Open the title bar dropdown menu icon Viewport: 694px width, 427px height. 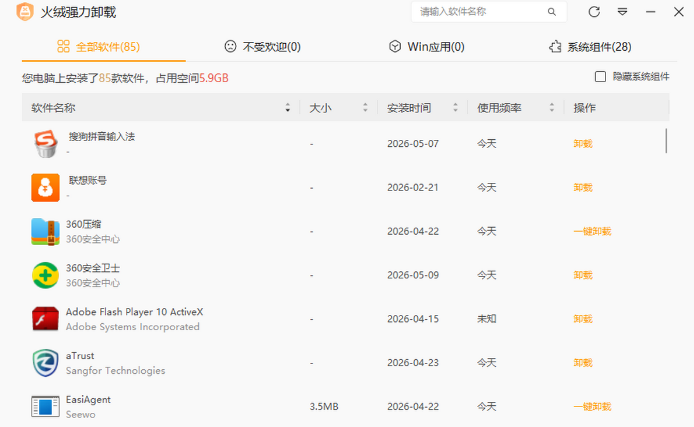pyautogui.click(x=622, y=12)
